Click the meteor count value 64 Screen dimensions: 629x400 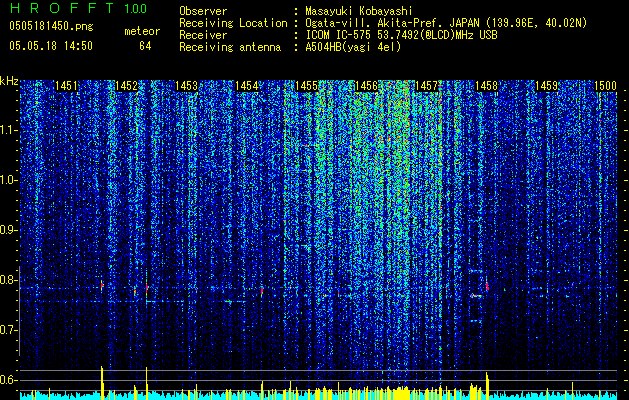pyautogui.click(x=145, y=46)
